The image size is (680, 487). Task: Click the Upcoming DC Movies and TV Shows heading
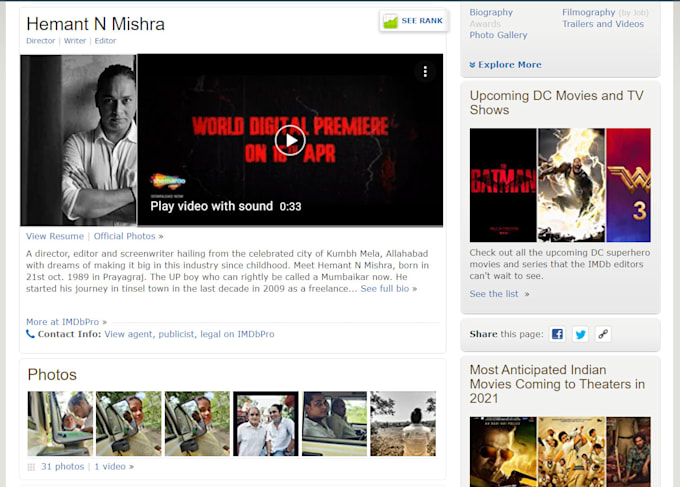556,103
